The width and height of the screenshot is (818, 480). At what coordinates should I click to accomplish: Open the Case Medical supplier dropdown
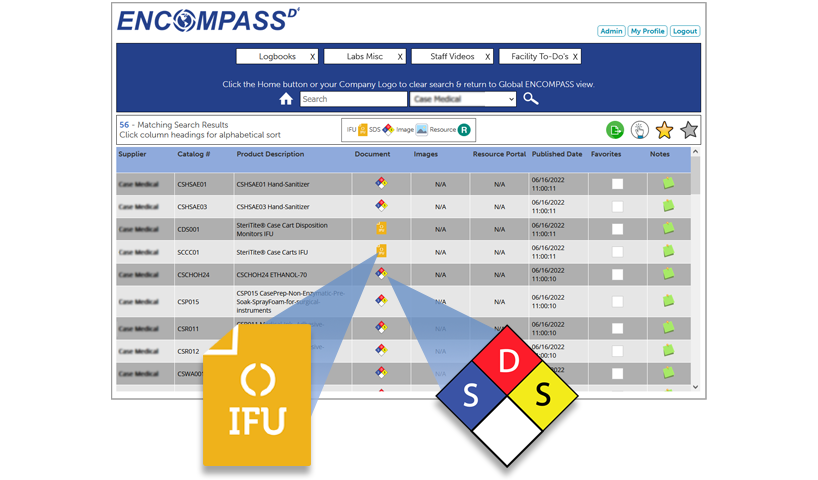(463, 99)
